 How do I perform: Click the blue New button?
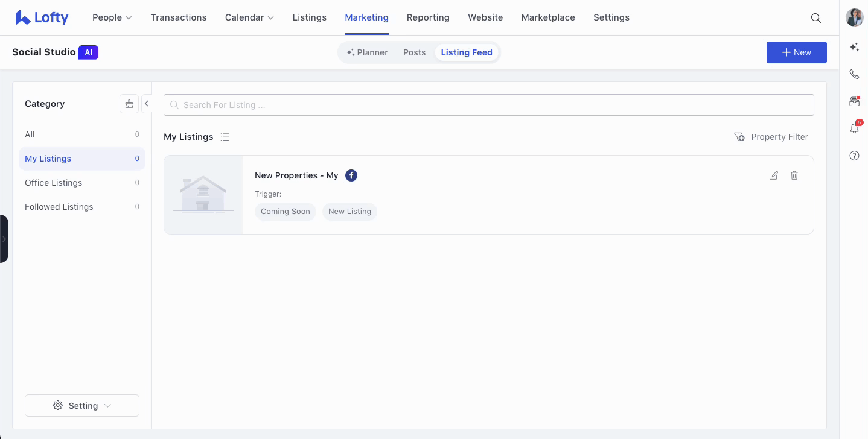796,52
